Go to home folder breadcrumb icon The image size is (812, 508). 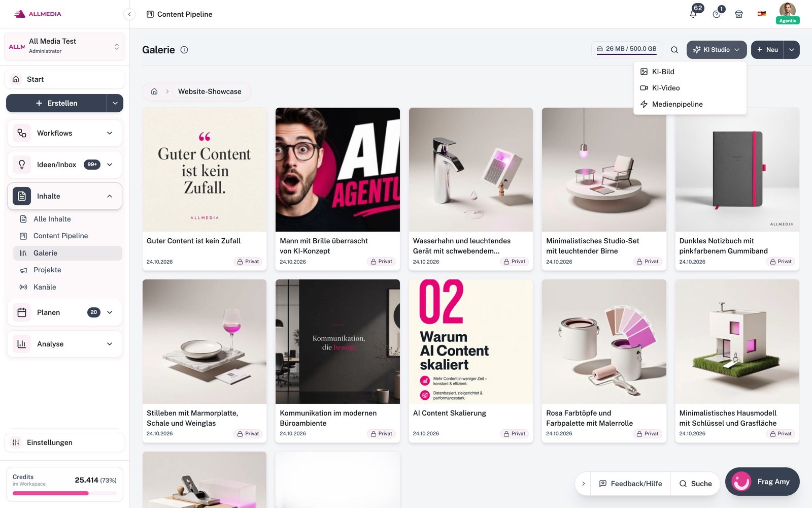click(154, 91)
